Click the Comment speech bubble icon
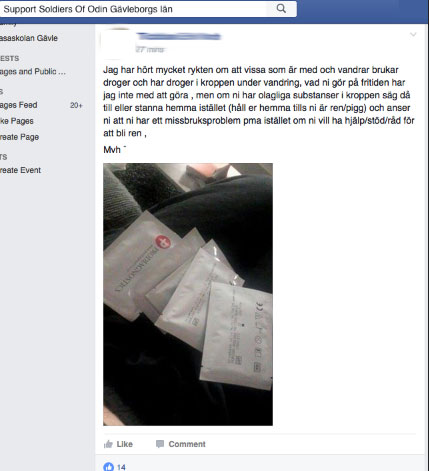Viewport: 429px width, 471px height. click(160, 444)
